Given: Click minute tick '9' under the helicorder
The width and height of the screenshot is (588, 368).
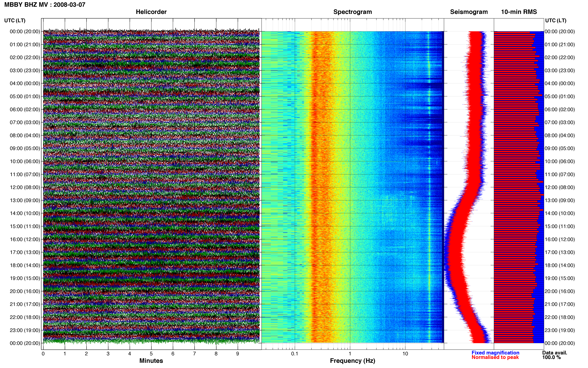Looking at the screenshot, I should (238, 354).
